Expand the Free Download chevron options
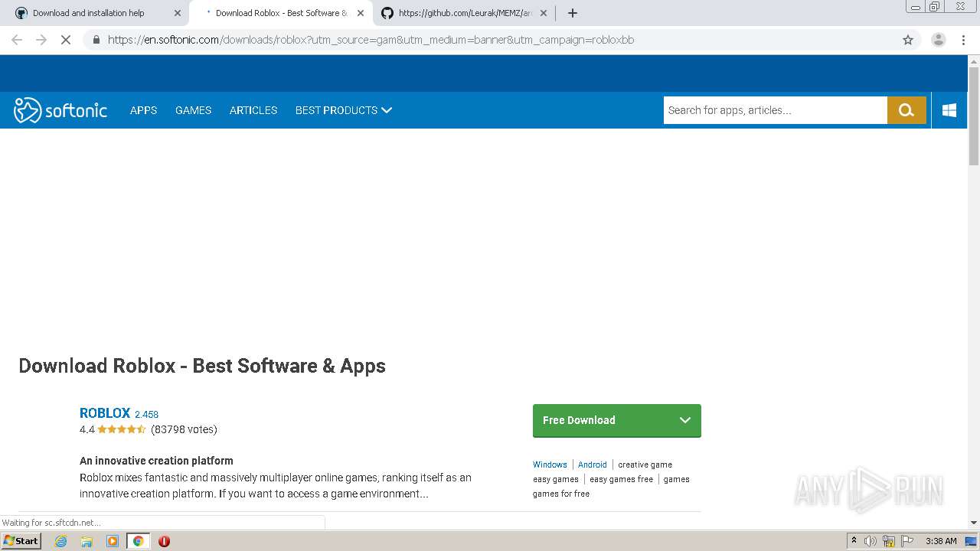The image size is (980, 551). coord(685,420)
